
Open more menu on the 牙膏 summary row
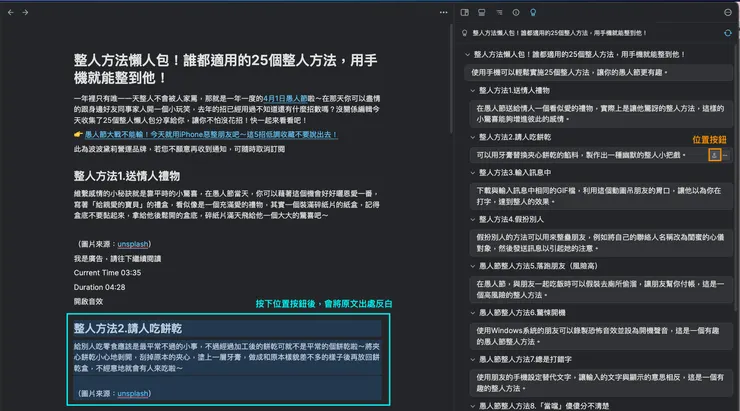coord(725,155)
